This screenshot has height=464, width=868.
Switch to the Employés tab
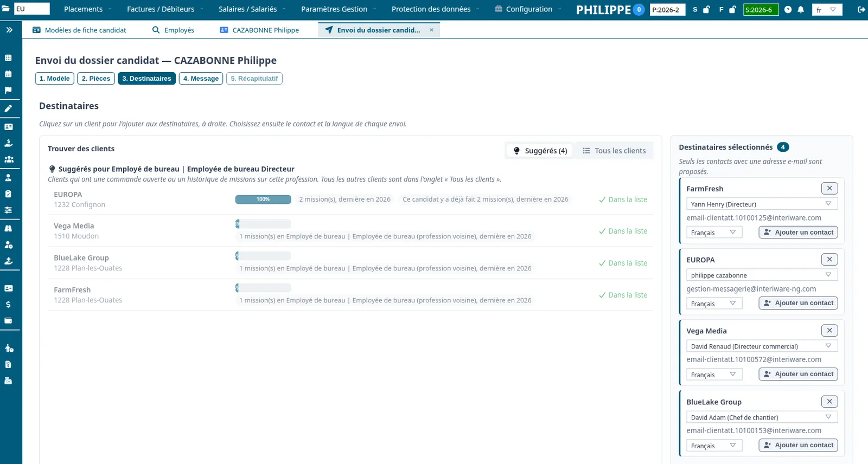click(x=173, y=30)
